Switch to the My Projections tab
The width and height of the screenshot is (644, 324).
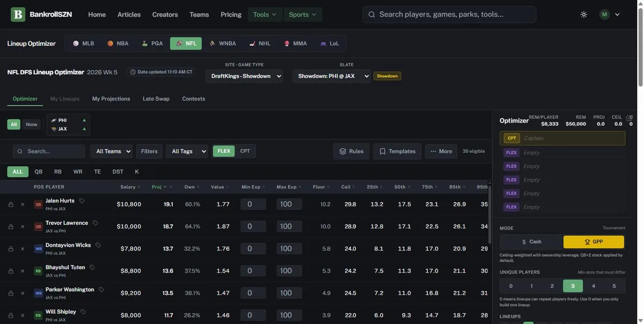(x=111, y=99)
